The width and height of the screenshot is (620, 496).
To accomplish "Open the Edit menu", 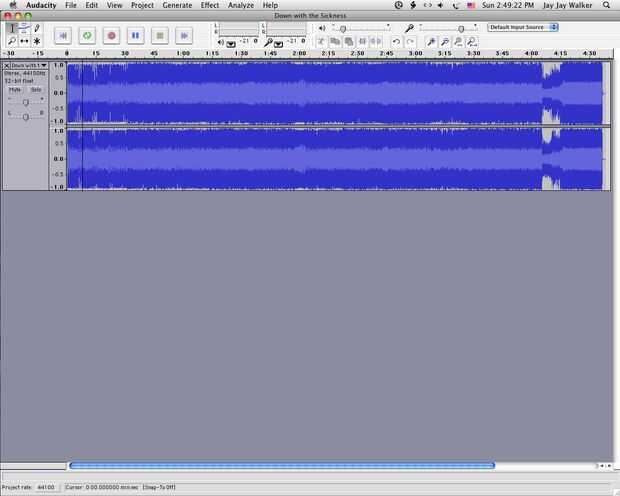I will [x=91, y=5].
